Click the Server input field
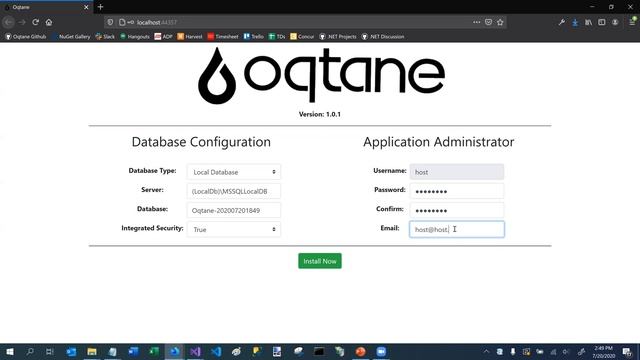This screenshot has width=640, height=360. 234,191
